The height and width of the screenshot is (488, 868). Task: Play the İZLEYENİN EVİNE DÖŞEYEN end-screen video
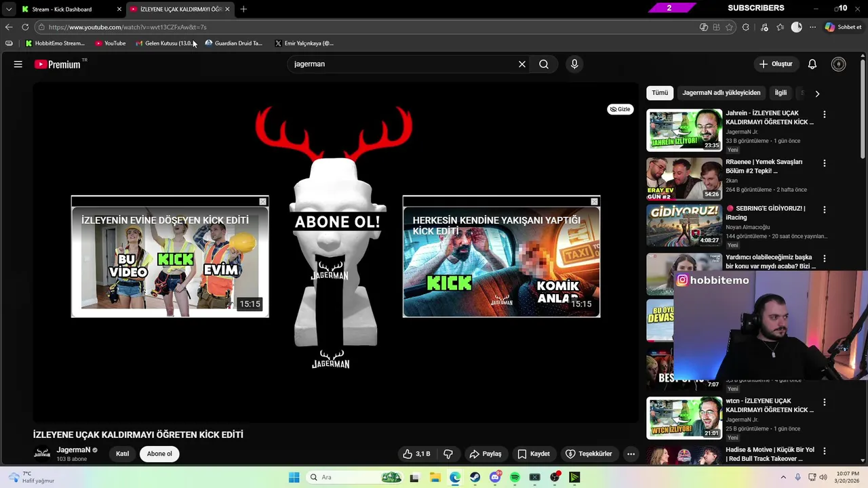pyautogui.click(x=170, y=257)
